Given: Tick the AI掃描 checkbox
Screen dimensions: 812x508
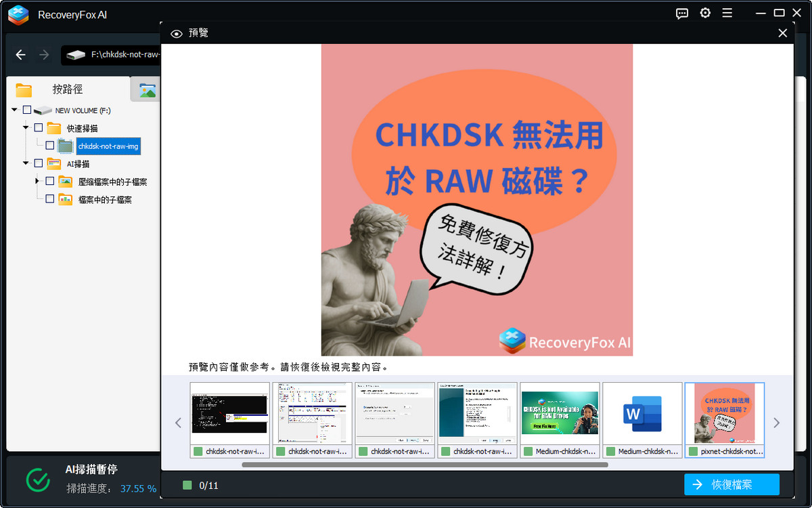Looking at the screenshot, I should 39,163.
